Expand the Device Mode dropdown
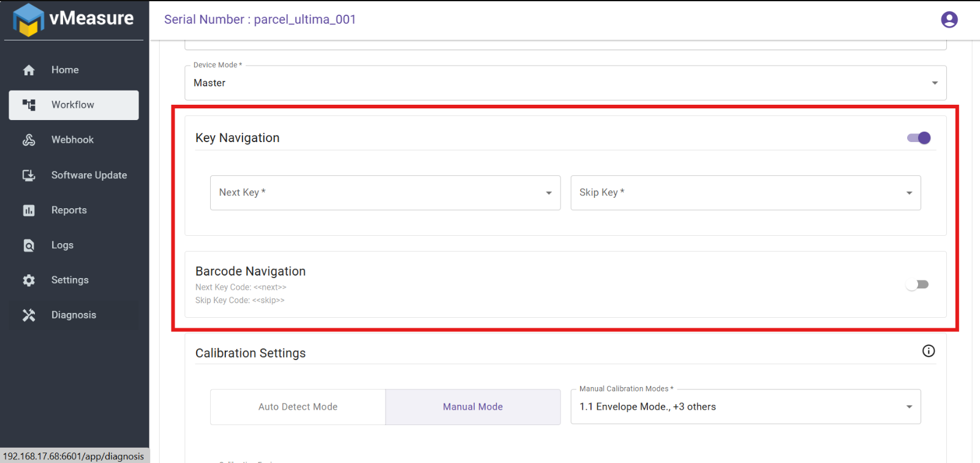This screenshot has width=980, height=463. pyautogui.click(x=565, y=83)
